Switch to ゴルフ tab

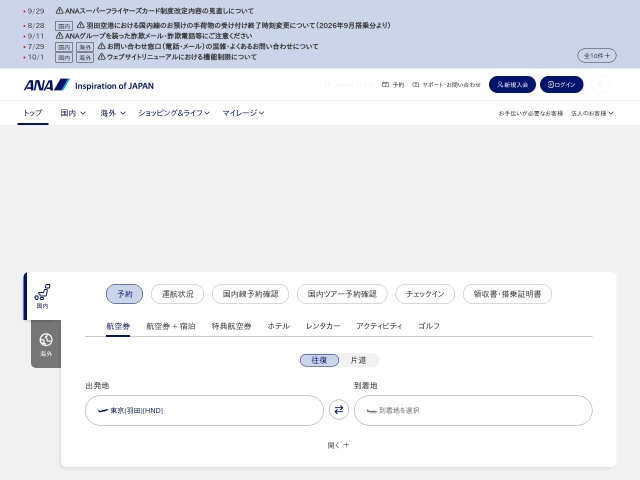(x=429, y=326)
